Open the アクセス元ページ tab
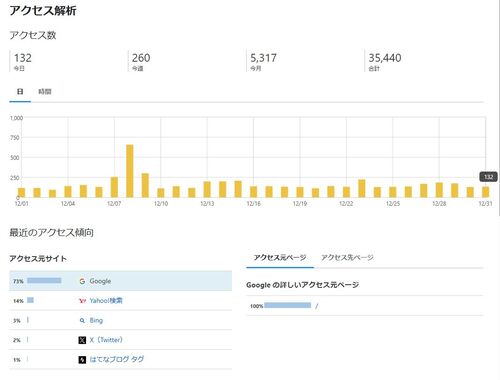The height and width of the screenshot is (380, 500). [x=280, y=258]
